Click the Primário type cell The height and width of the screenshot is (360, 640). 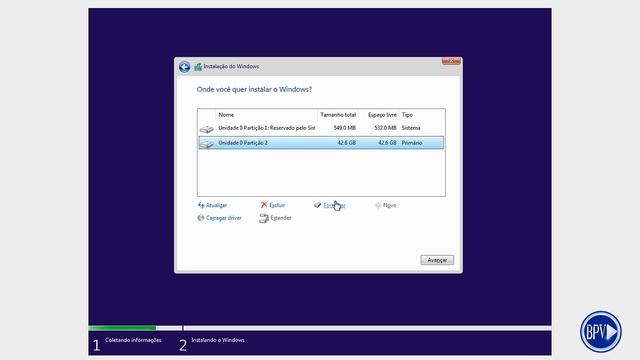tap(412, 143)
